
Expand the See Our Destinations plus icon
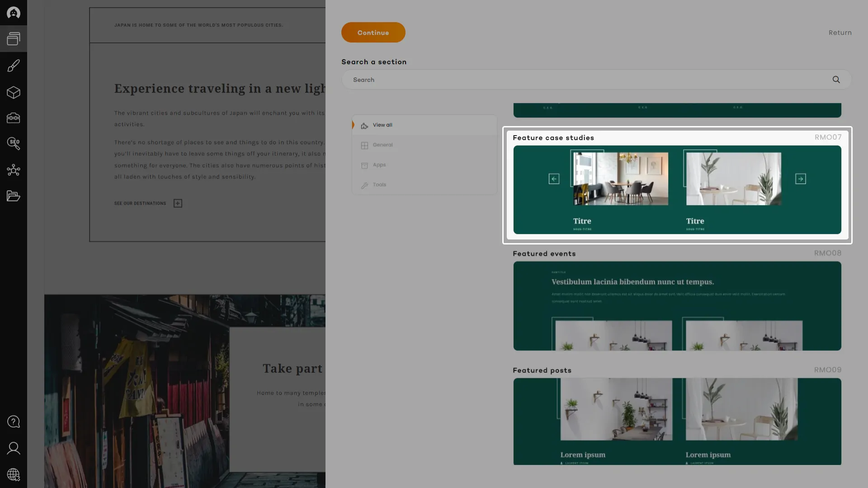[x=178, y=203]
